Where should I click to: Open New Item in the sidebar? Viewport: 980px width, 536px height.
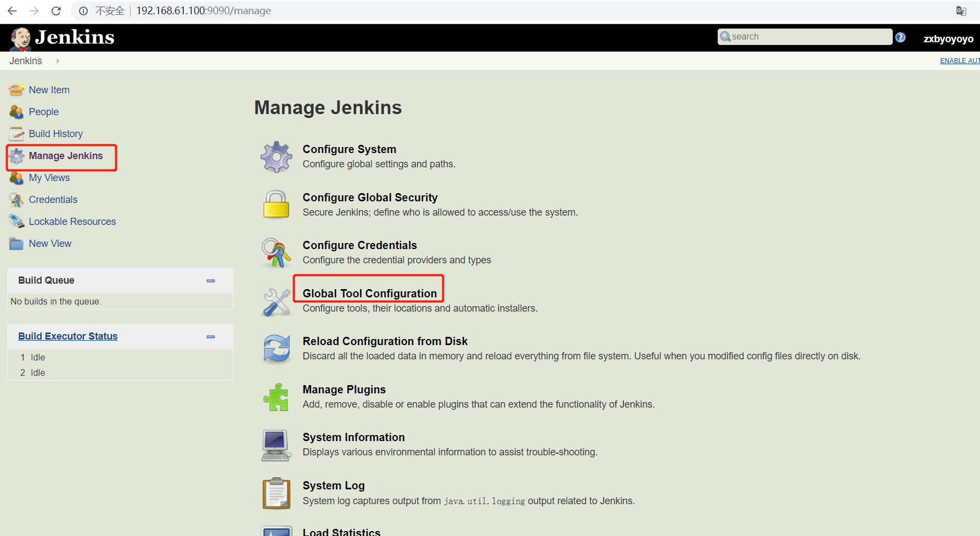[49, 90]
